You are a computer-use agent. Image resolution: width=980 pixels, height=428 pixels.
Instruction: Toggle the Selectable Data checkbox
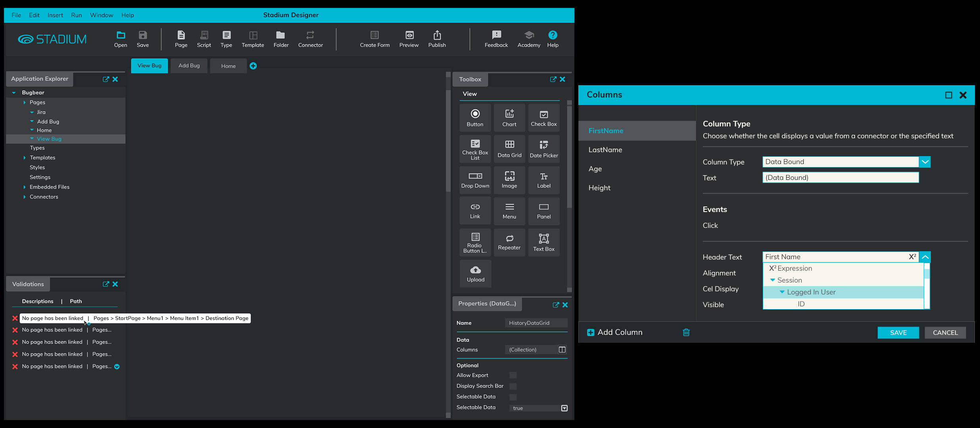[x=513, y=397]
